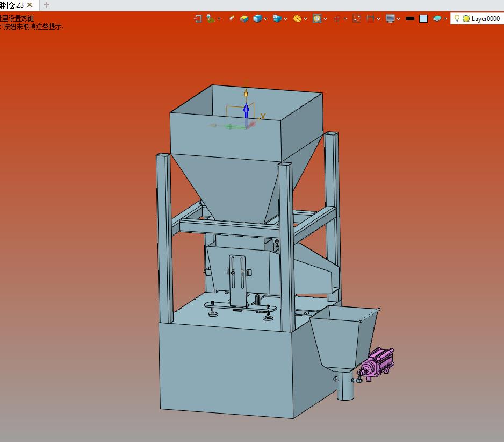Click the magnifier zoom icon
The width and height of the screenshot is (504, 442).
317,19
